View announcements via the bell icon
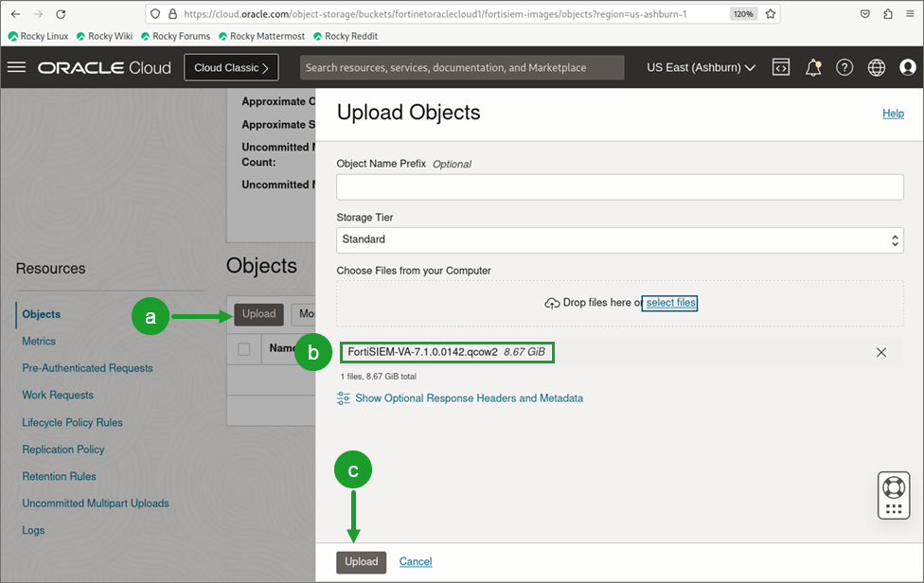The width and height of the screenshot is (924, 583). point(812,67)
